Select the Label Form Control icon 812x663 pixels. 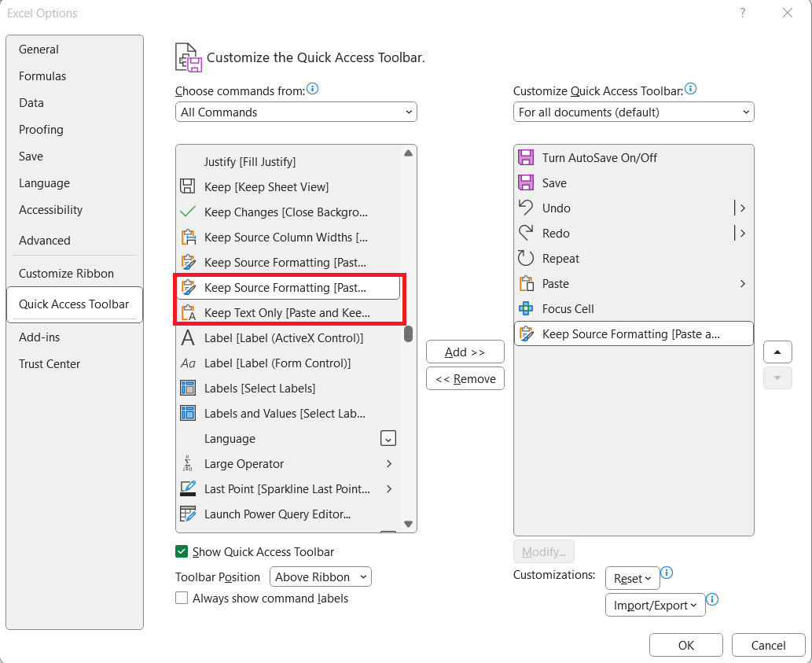[x=187, y=363]
